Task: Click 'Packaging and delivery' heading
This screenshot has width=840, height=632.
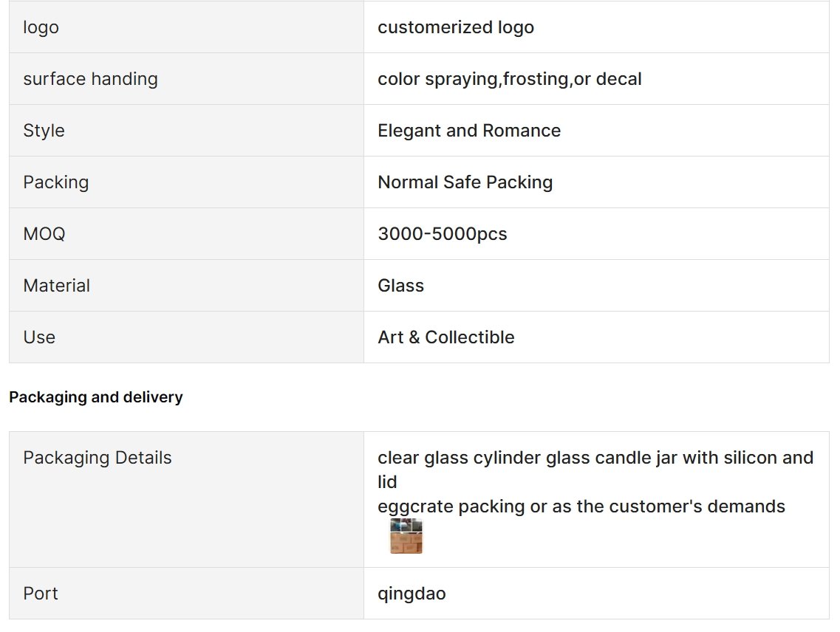Action: 96,397
